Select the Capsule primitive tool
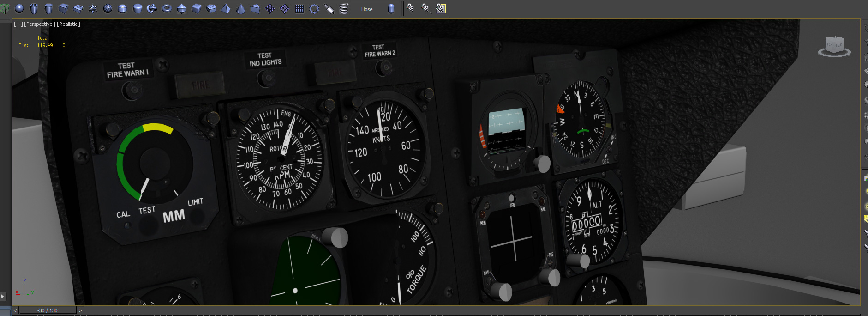 pyautogui.click(x=391, y=8)
